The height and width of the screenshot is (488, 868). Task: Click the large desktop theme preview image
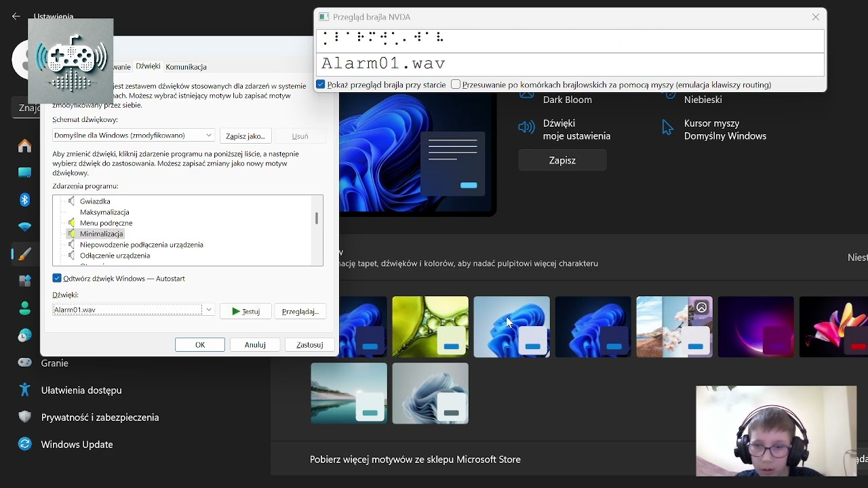coord(417,155)
